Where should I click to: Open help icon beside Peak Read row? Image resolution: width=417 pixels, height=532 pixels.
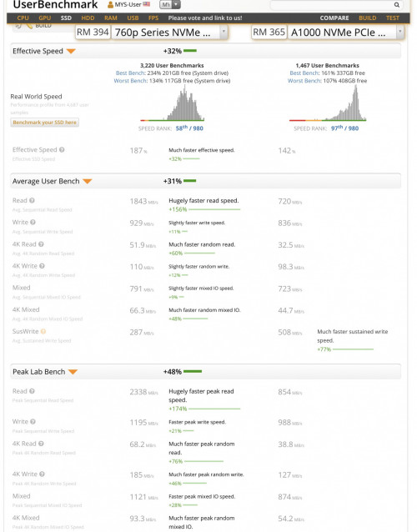point(32,391)
